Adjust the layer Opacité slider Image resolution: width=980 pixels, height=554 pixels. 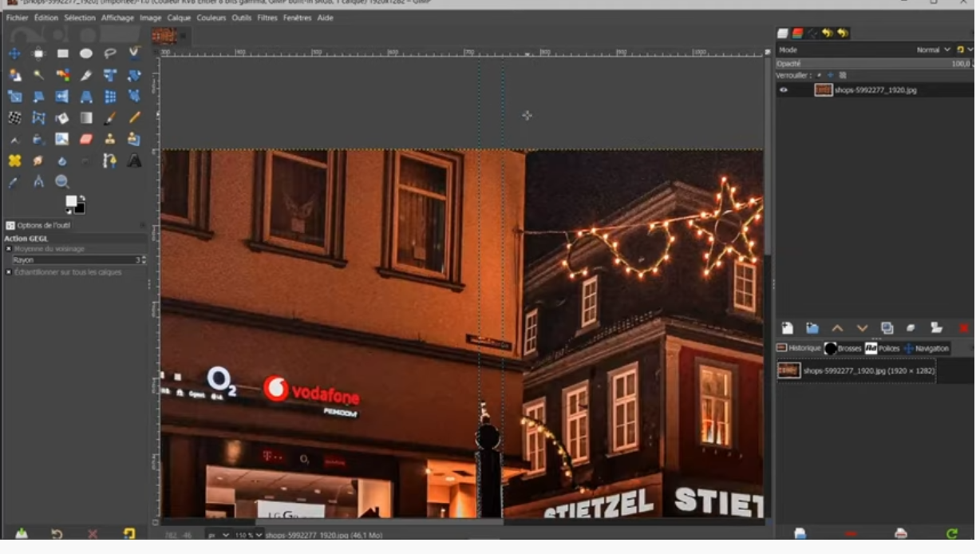(x=874, y=63)
